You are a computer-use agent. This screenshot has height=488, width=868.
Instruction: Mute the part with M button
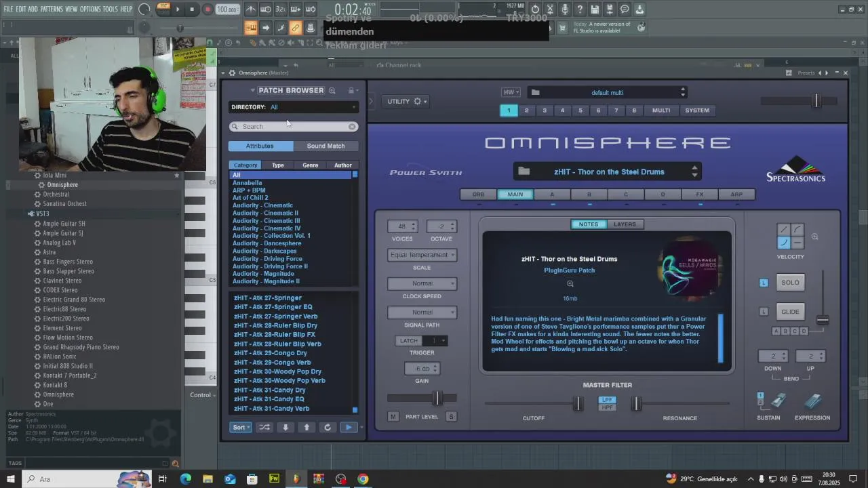[x=393, y=417]
